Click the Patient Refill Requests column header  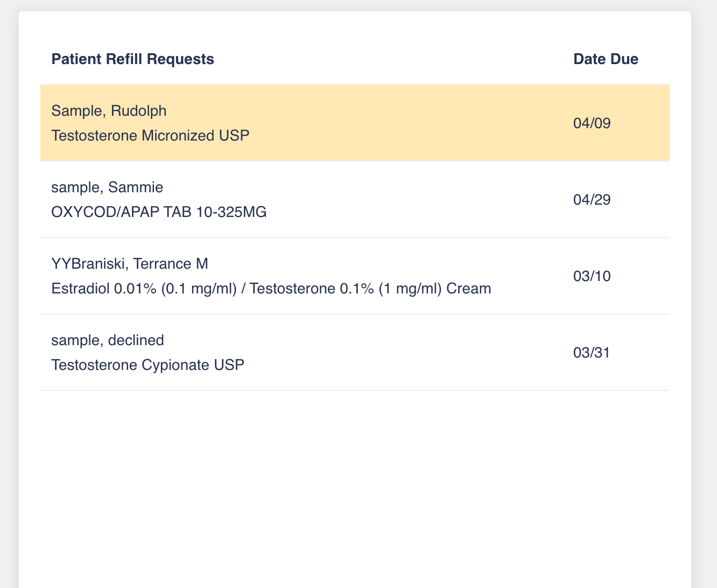(132, 59)
